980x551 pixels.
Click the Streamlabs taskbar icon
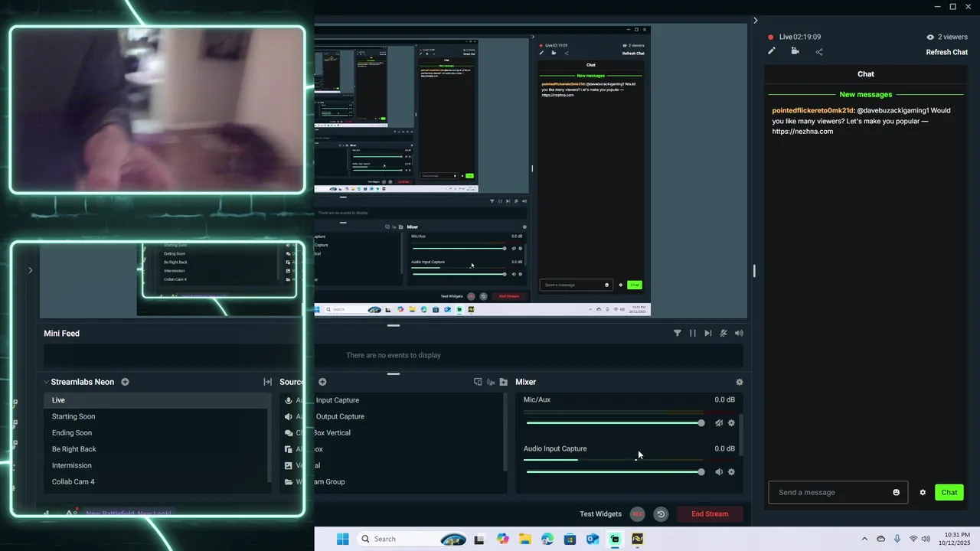pos(615,539)
